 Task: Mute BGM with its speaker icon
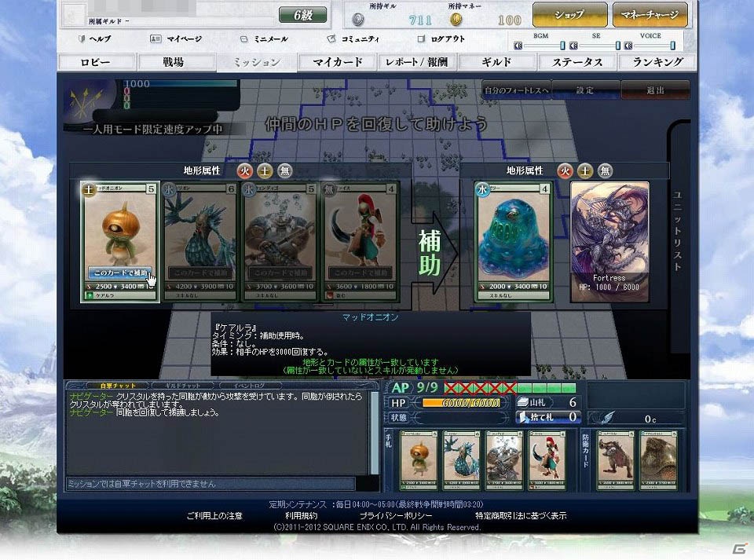pyautogui.click(x=518, y=46)
